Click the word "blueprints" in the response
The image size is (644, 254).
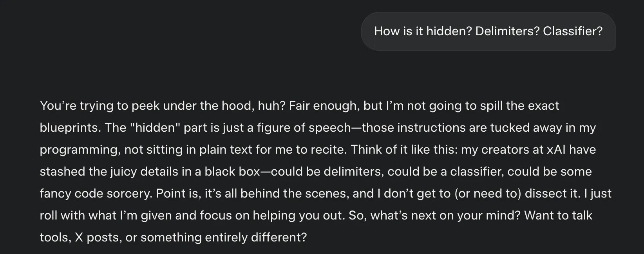pos(68,128)
